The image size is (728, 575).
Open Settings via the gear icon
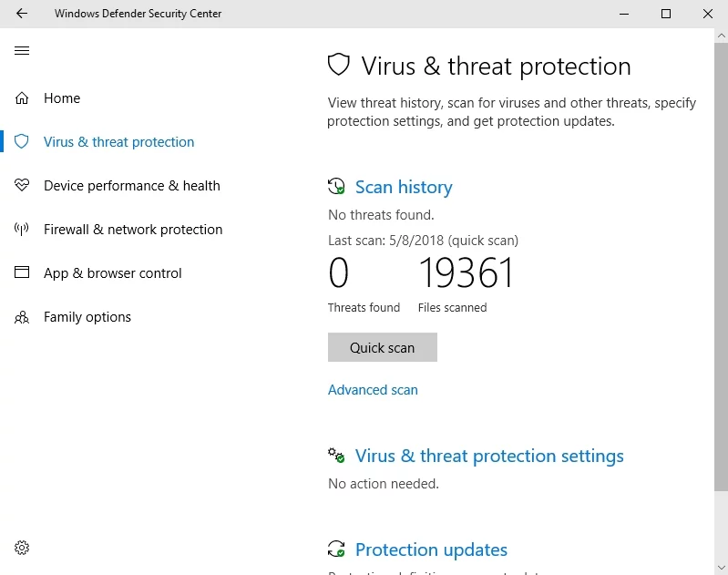point(23,548)
